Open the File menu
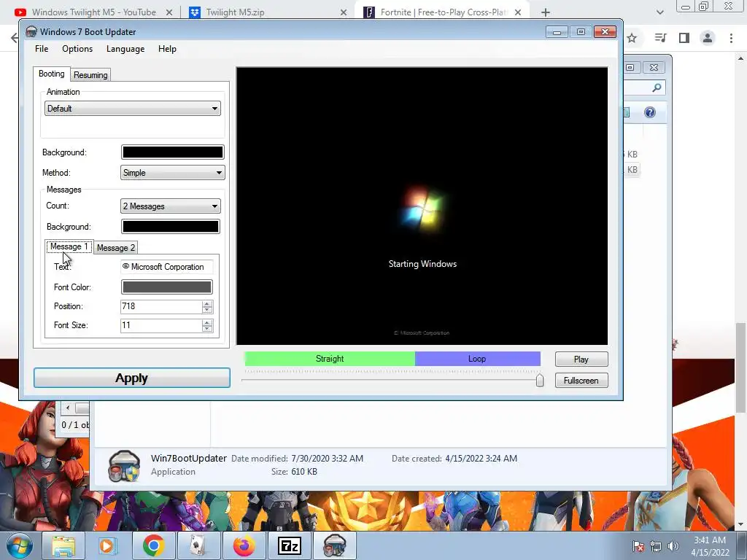 point(42,49)
